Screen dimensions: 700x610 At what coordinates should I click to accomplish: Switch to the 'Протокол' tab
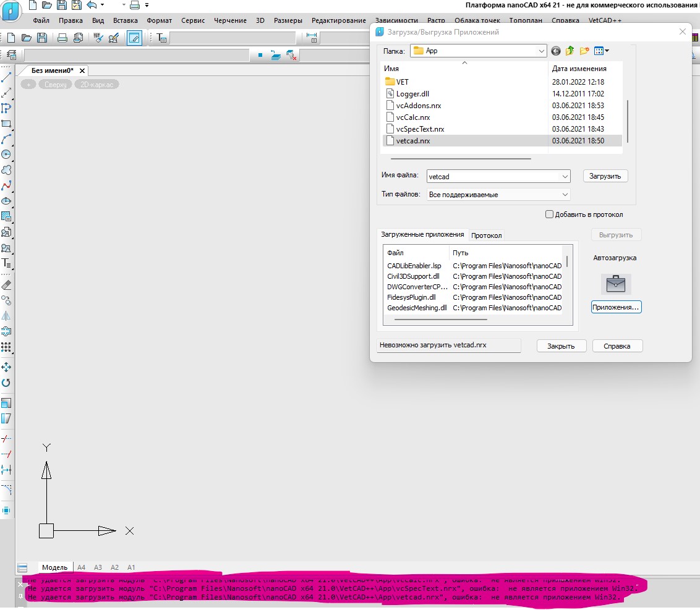tap(487, 235)
